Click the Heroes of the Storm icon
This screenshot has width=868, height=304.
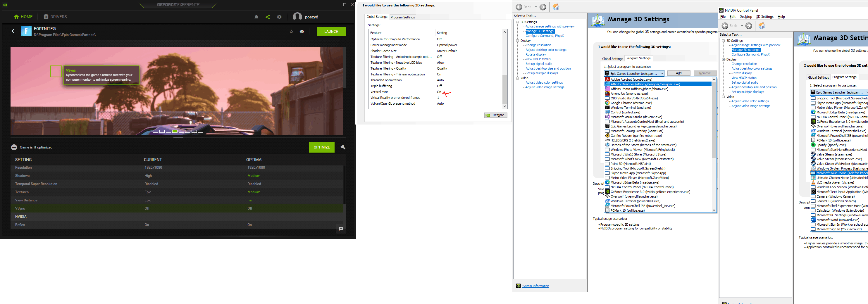tap(607, 145)
